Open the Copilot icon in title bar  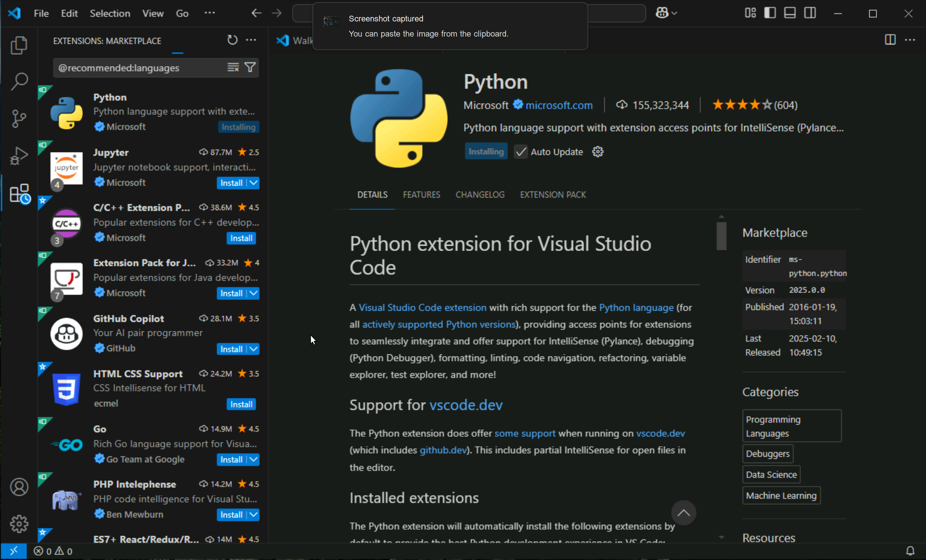[662, 13]
